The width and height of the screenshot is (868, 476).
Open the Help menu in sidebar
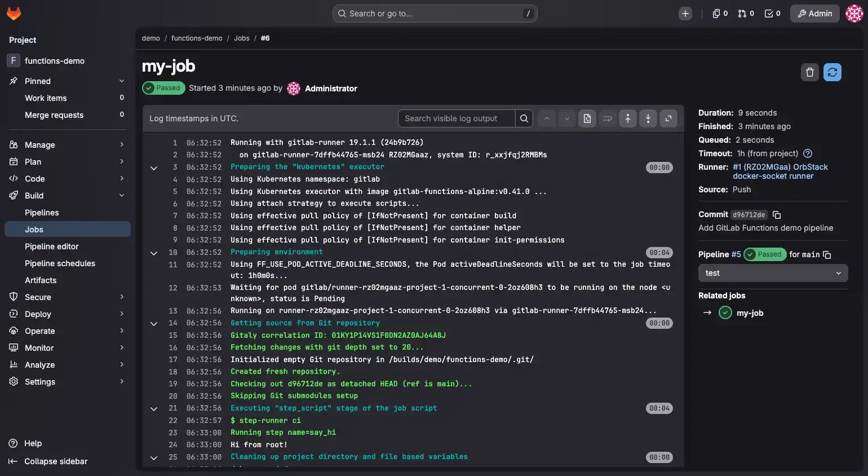click(26, 443)
